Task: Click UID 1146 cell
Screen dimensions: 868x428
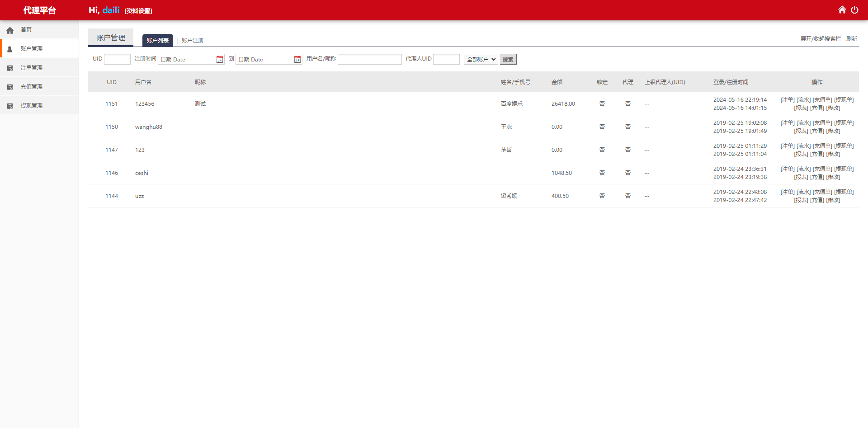Action: tap(112, 173)
